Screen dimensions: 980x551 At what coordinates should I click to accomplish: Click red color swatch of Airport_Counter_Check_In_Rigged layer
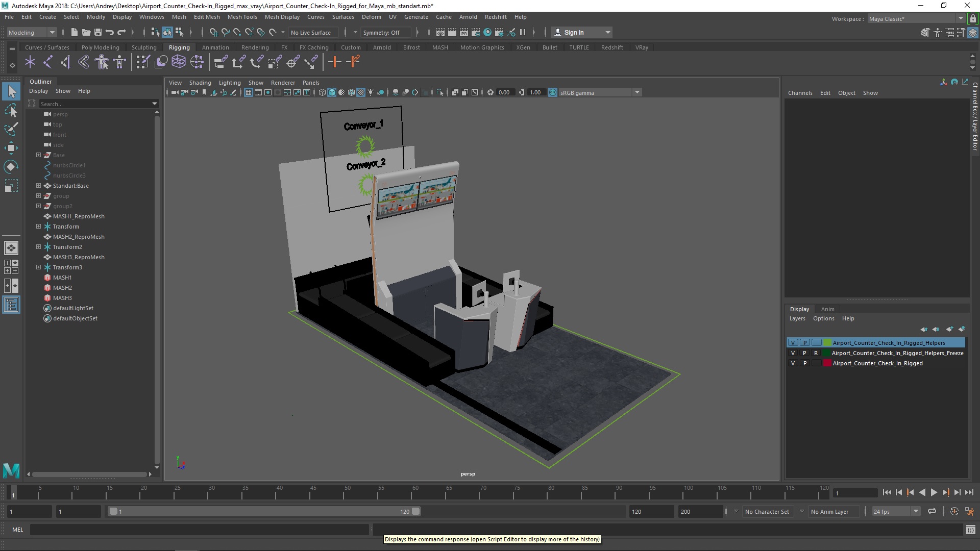pos(827,363)
